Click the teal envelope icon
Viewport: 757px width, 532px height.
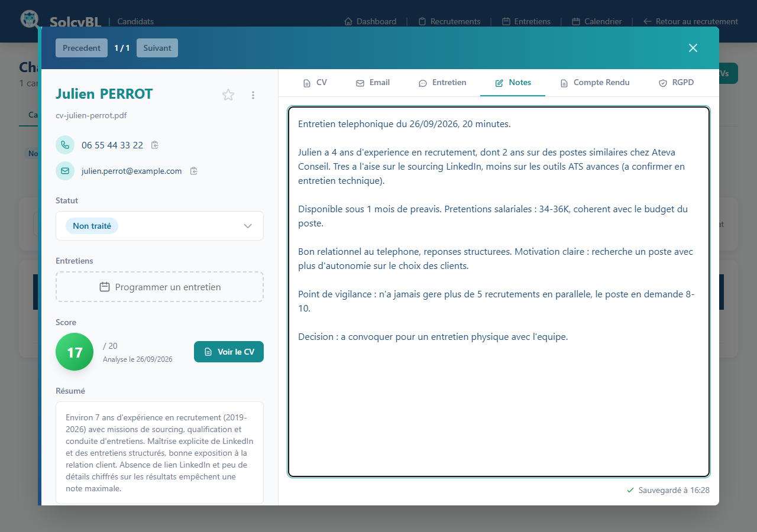point(65,171)
